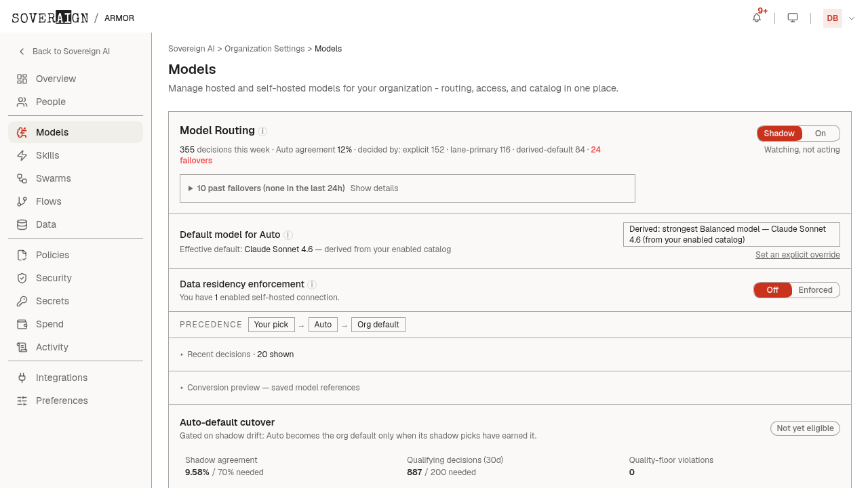868x488 pixels.
Task: Click the ARMOR label in header
Action: [x=119, y=18]
